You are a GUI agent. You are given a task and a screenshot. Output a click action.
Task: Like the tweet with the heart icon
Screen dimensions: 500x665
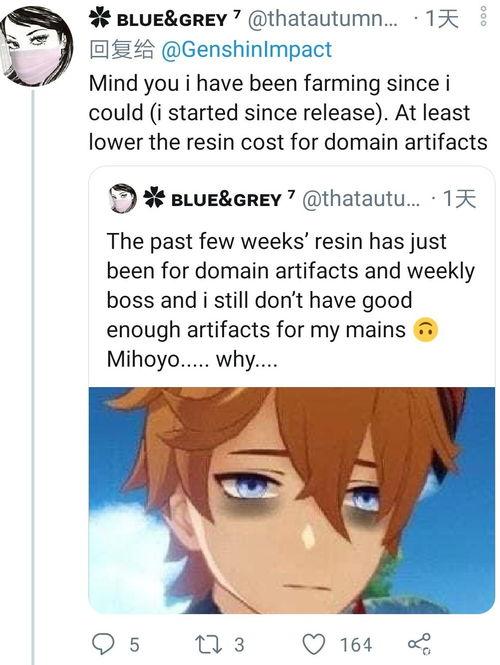314,644
